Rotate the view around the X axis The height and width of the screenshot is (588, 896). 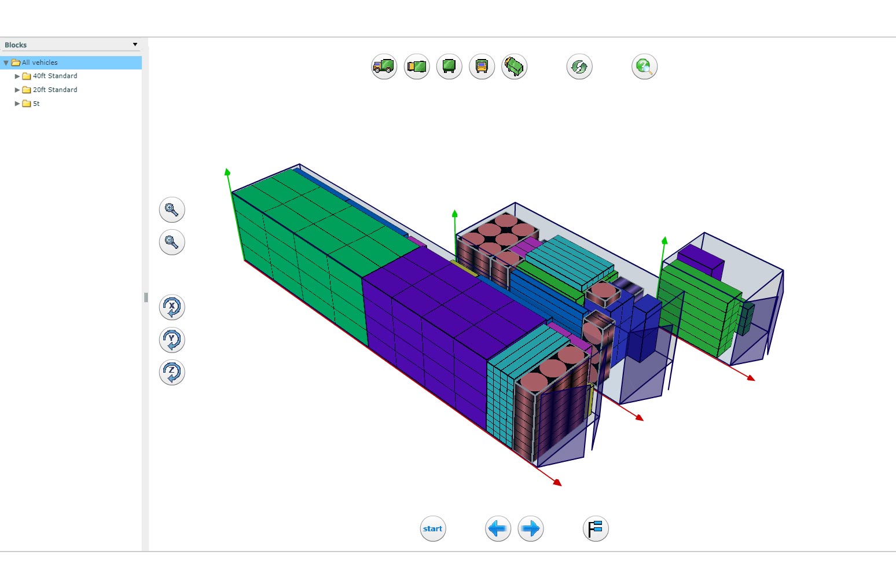click(172, 307)
